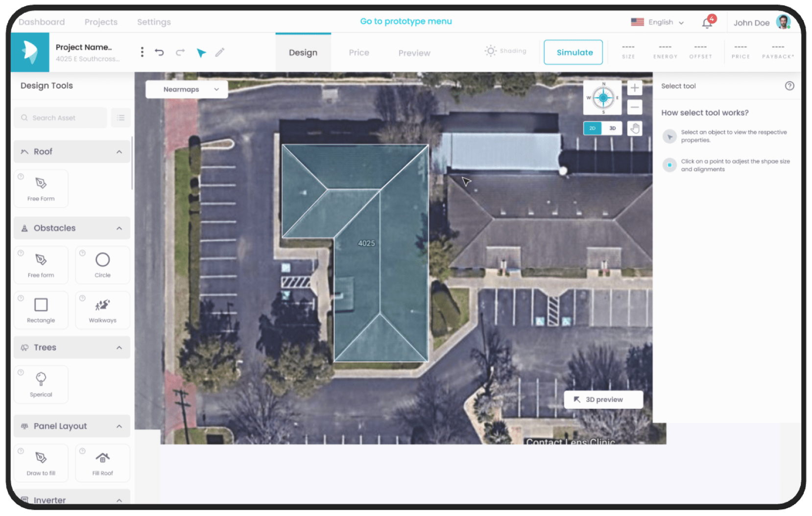Click the Simulate button

tap(573, 52)
